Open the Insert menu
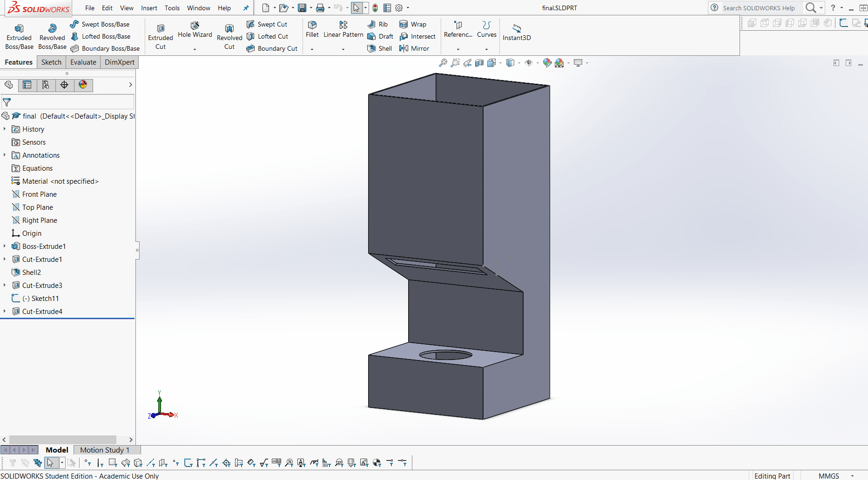868x480 pixels. click(149, 8)
